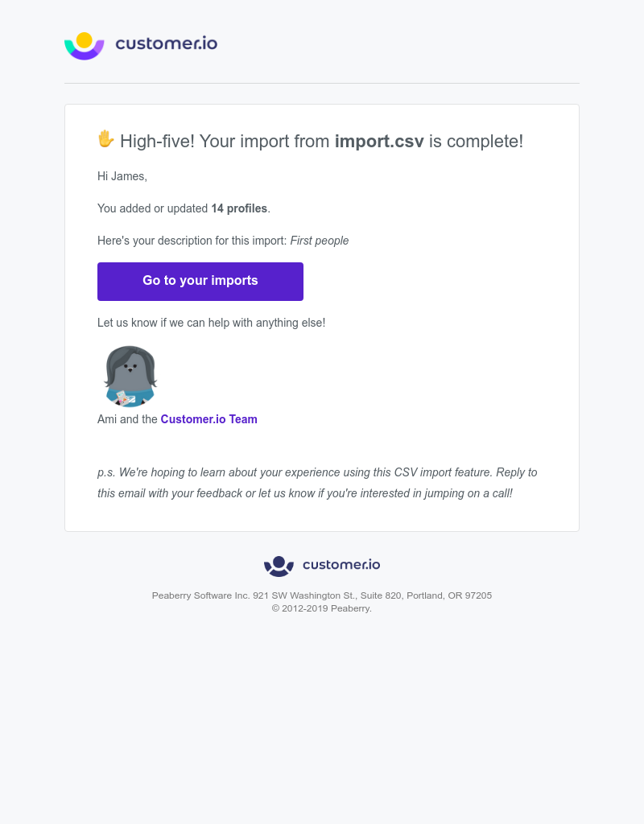The image size is (644, 824).
Task: Click the 2012-2019 Peaberry copyright text
Action: (x=321, y=608)
